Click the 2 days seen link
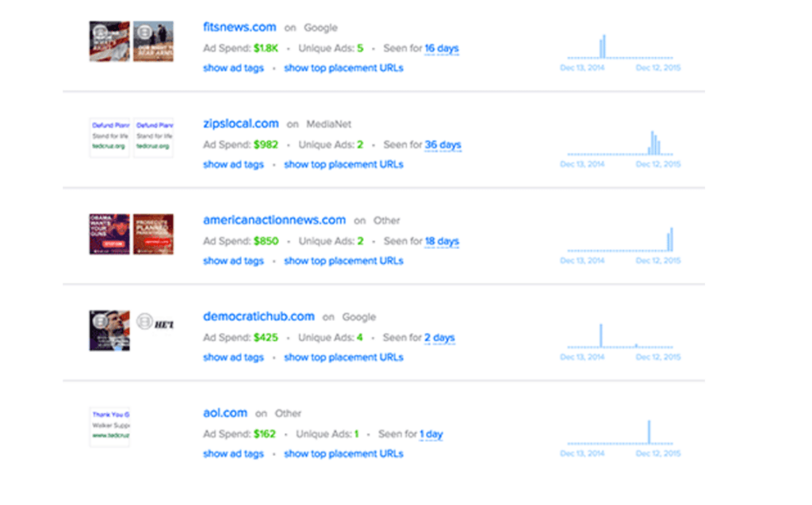The height and width of the screenshot is (505, 812). tap(439, 338)
